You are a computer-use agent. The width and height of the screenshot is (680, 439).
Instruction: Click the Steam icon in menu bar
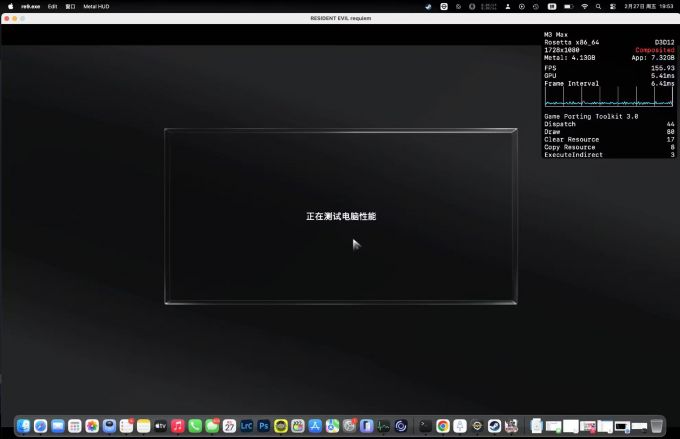tap(428, 7)
